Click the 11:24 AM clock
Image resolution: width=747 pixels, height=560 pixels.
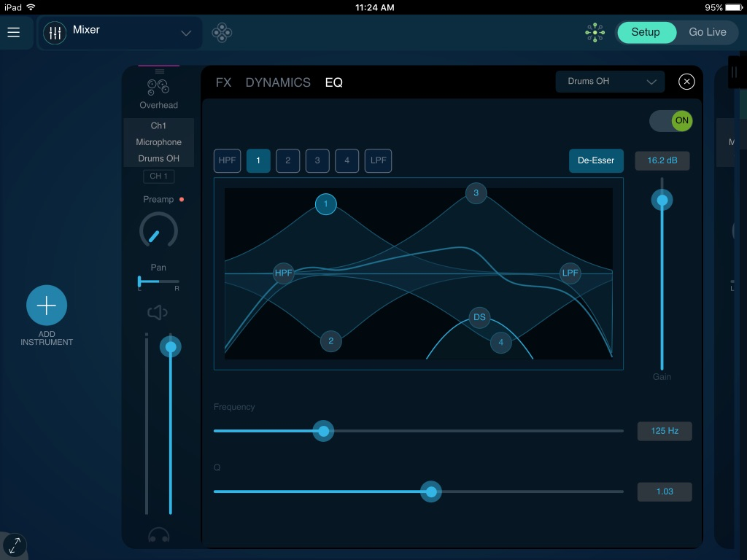pos(375,7)
